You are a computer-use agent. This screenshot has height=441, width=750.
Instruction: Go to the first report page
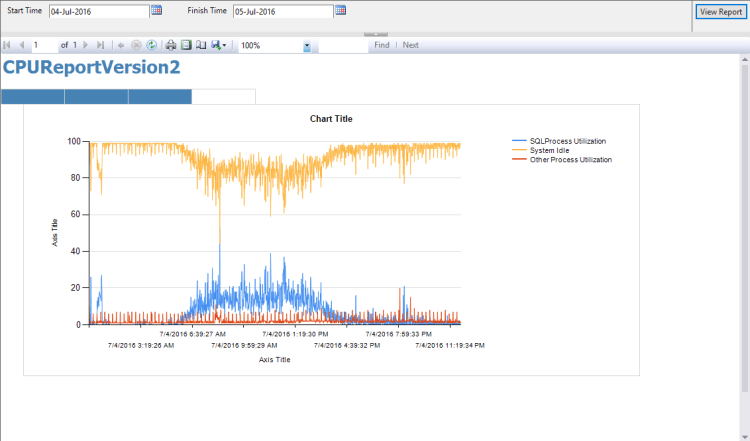8,46
